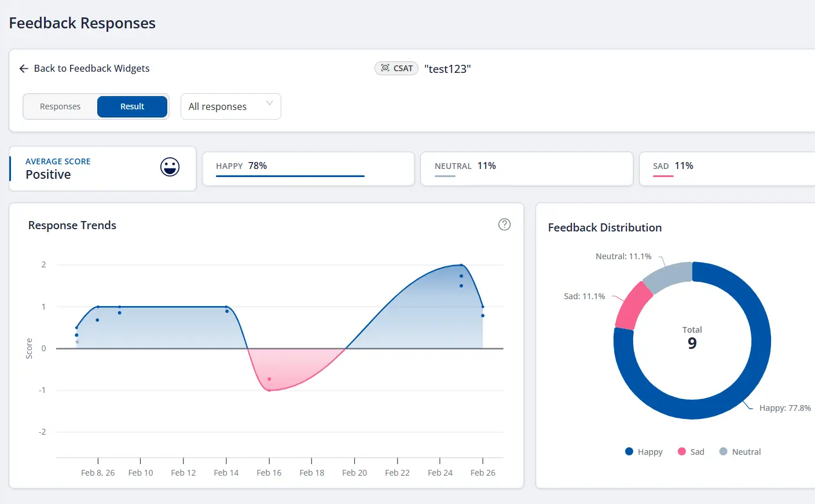
Task: Select the Result tab
Action: click(x=132, y=106)
